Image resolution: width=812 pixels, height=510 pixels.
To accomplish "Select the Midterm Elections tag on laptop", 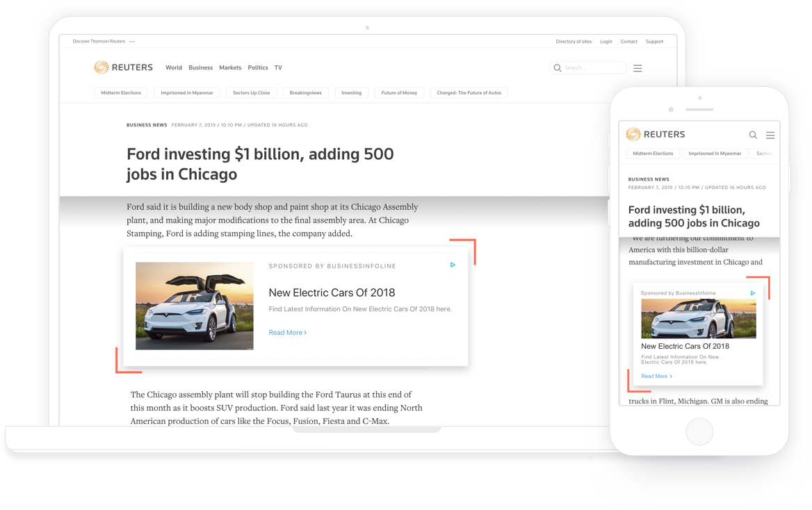I will (x=121, y=92).
